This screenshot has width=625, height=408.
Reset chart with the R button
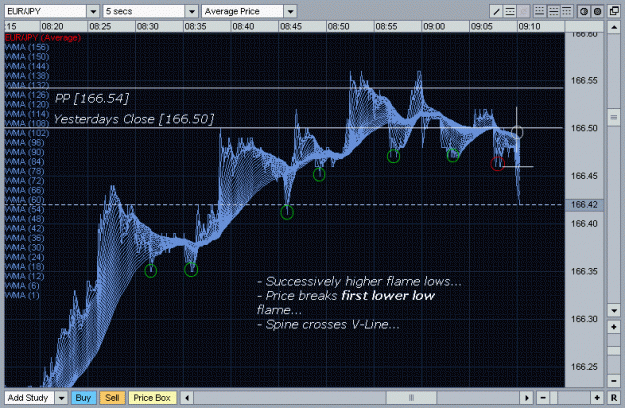coord(614,398)
